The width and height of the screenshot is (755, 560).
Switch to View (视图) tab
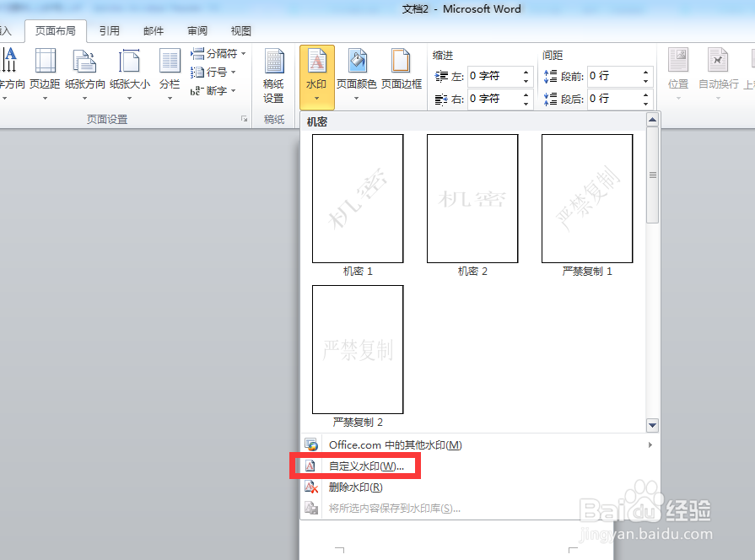pyautogui.click(x=240, y=31)
